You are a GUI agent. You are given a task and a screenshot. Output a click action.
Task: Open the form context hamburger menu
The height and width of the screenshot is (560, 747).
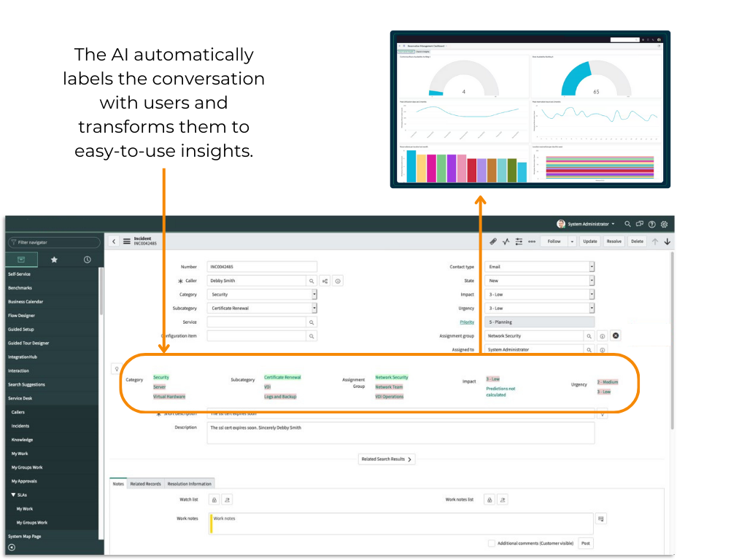click(x=127, y=241)
